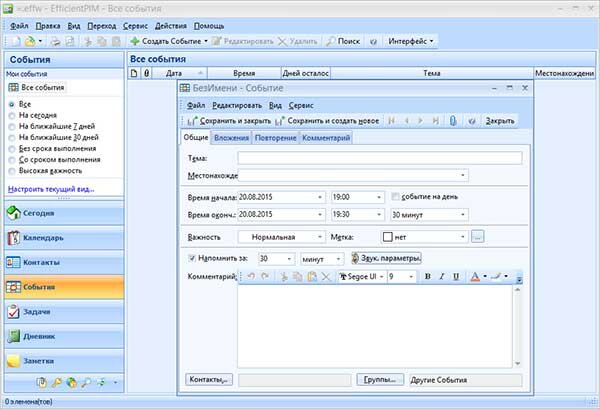The width and height of the screenshot is (600, 409).
Task: Go to first record in event toolbar
Action: pyautogui.click(x=391, y=121)
